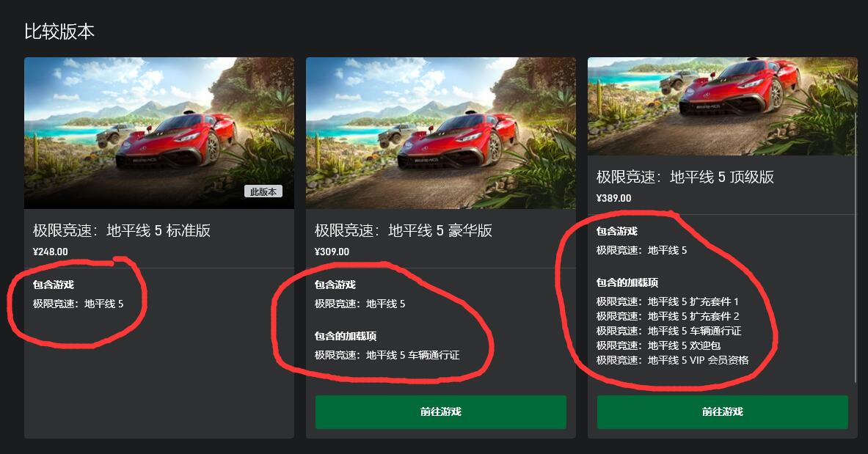Viewport: 868px width, 454px height.
Task: Click the 比较版本 section heading
Action: [x=59, y=32]
